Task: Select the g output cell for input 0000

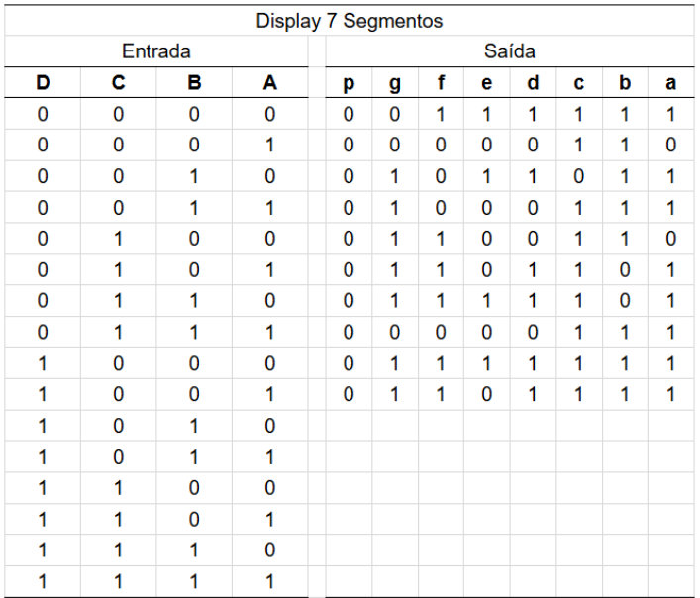Action: click(395, 114)
